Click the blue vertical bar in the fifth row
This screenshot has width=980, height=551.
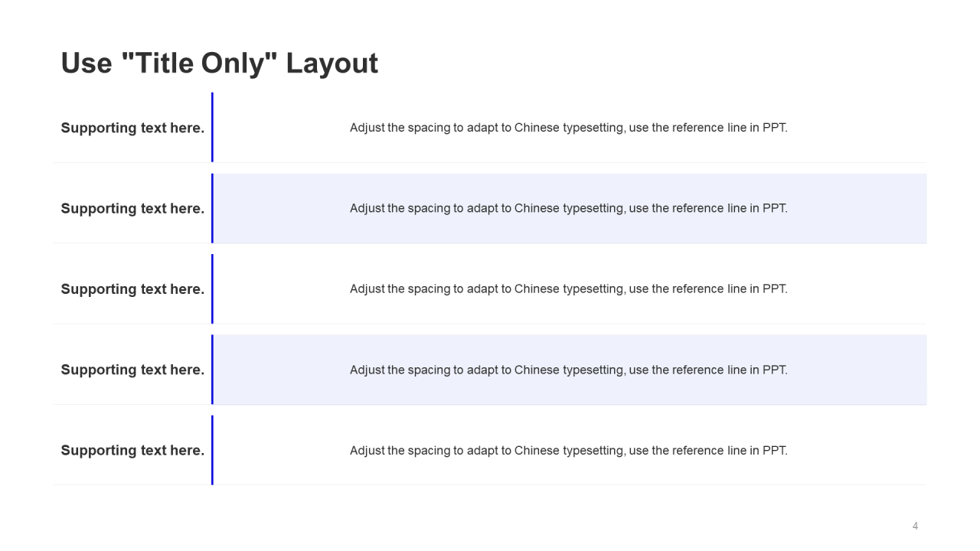point(212,450)
